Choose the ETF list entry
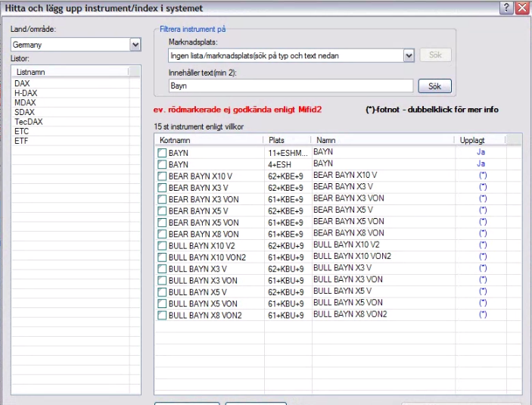The width and height of the screenshot is (532, 405). [21, 141]
